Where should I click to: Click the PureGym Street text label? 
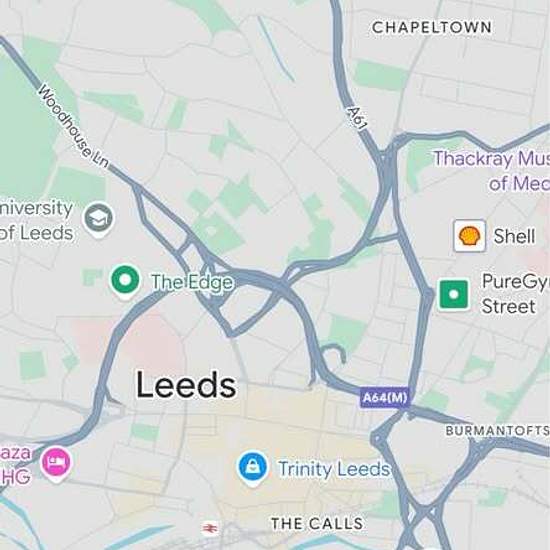tap(515, 294)
